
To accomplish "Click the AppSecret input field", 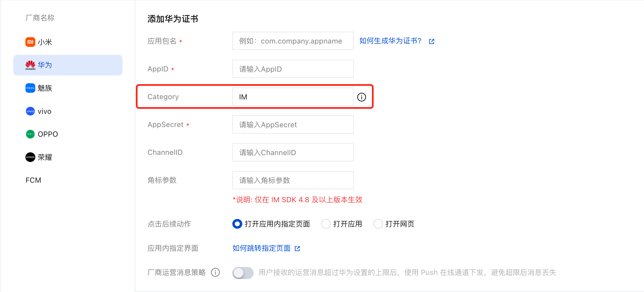I will click(x=293, y=125).
